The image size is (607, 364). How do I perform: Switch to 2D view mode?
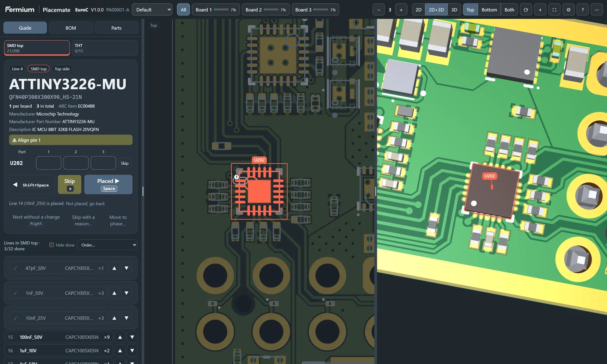click(418, 10)
